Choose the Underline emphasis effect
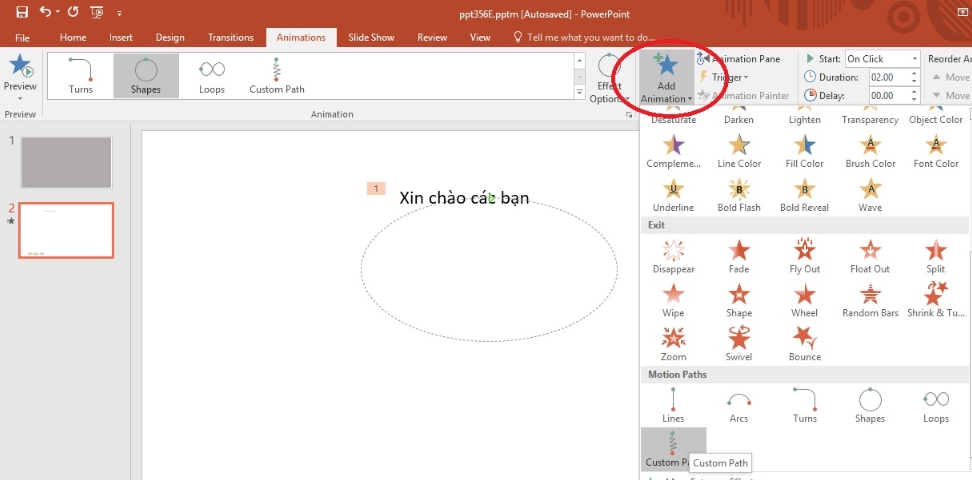 point(673,195)
